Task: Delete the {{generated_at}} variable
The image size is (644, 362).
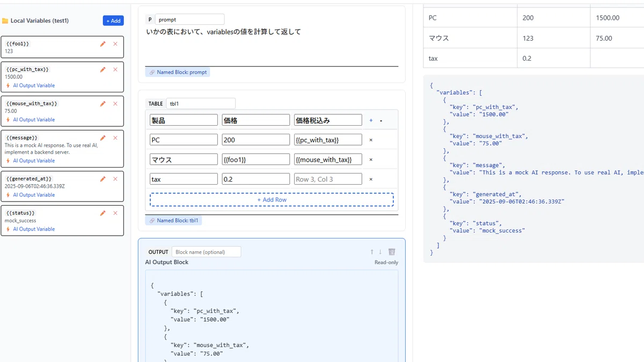Action: coord(115,179)
